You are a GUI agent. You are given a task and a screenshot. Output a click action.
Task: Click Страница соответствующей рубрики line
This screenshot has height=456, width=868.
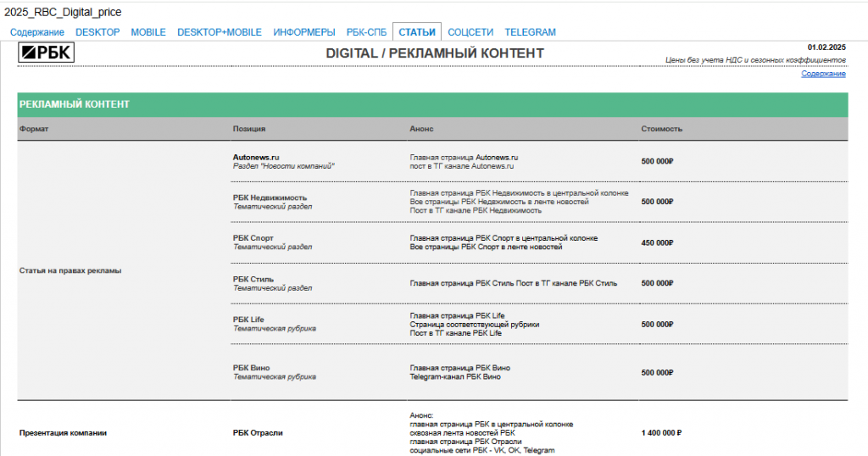(475, 325)
